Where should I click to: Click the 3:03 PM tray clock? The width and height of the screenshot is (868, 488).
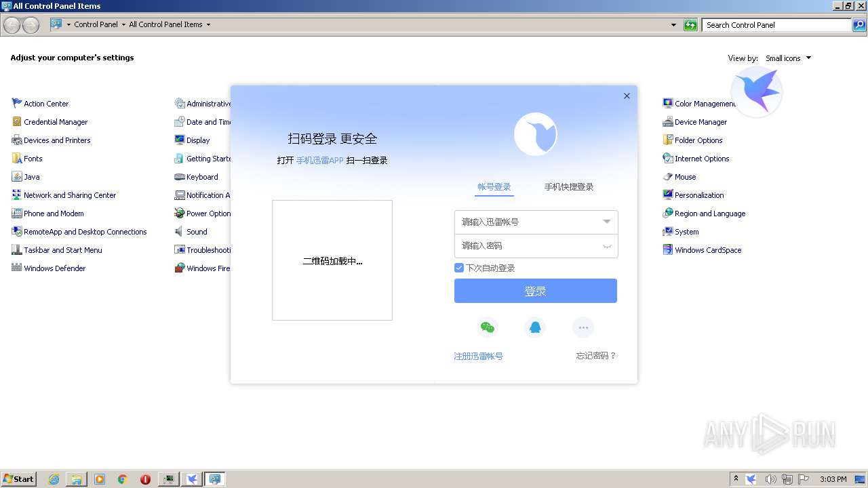click(x=833, y=479)
